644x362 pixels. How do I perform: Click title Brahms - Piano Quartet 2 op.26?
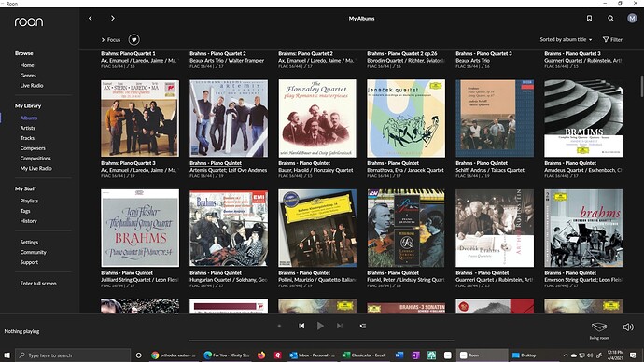(x=402, y=54)
